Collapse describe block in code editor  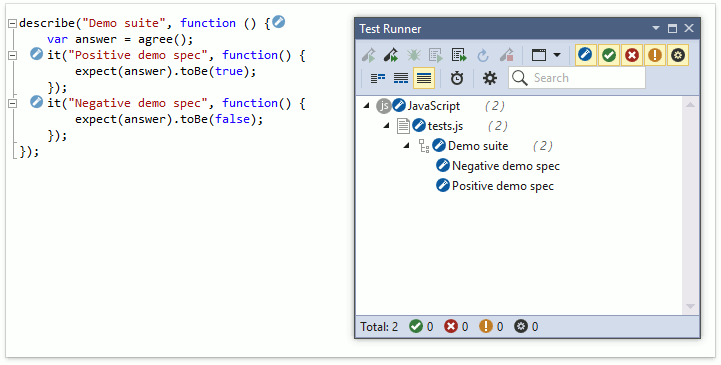tap(13, 23)
